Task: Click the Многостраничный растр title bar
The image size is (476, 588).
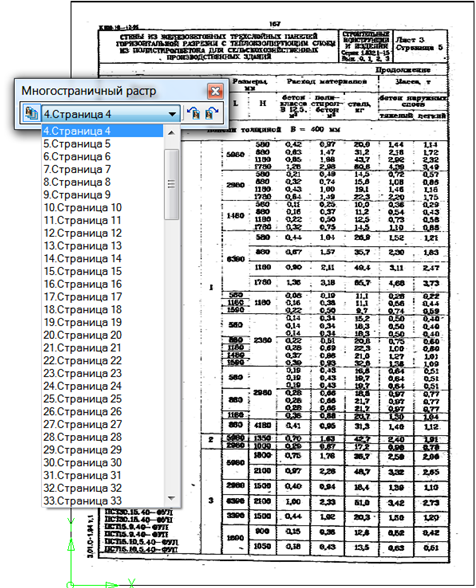Action: 113,91
